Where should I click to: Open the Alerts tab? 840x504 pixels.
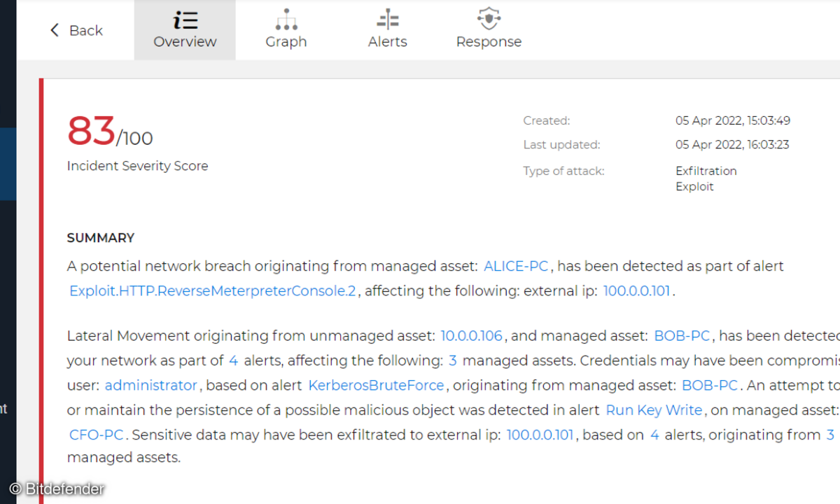[388, 30]
